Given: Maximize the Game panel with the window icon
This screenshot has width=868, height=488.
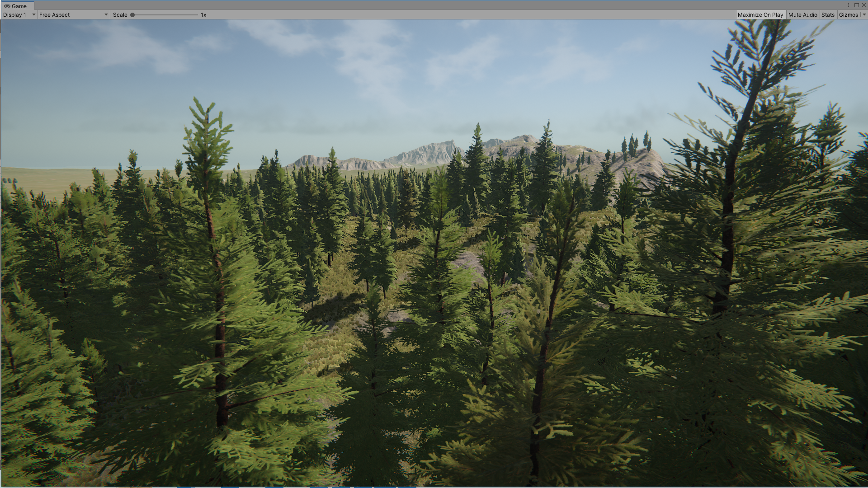Looking at the screenshot, I should (x=856, y=5).
